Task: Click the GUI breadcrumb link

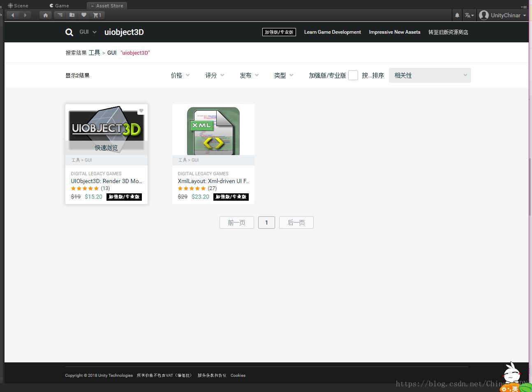Action: [112, 53]
